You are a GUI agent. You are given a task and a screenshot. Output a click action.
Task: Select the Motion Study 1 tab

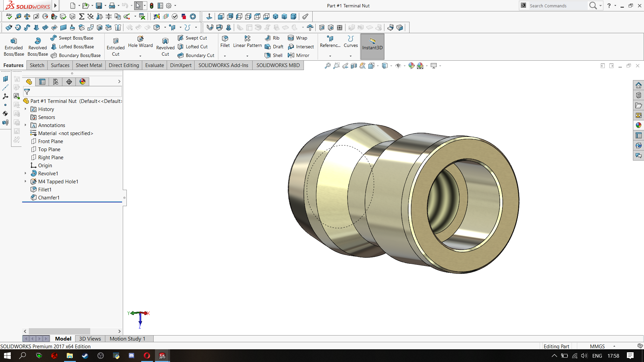coord(127,339)
